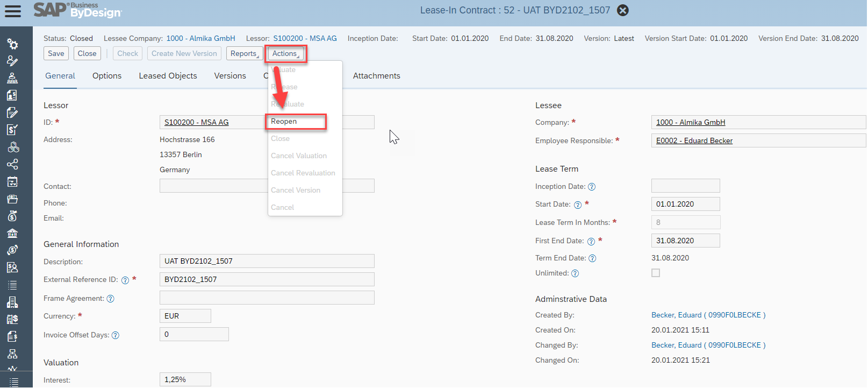Show help for Frame Agreement
Viewport: 868px width, 388px height.
[110, 299]
